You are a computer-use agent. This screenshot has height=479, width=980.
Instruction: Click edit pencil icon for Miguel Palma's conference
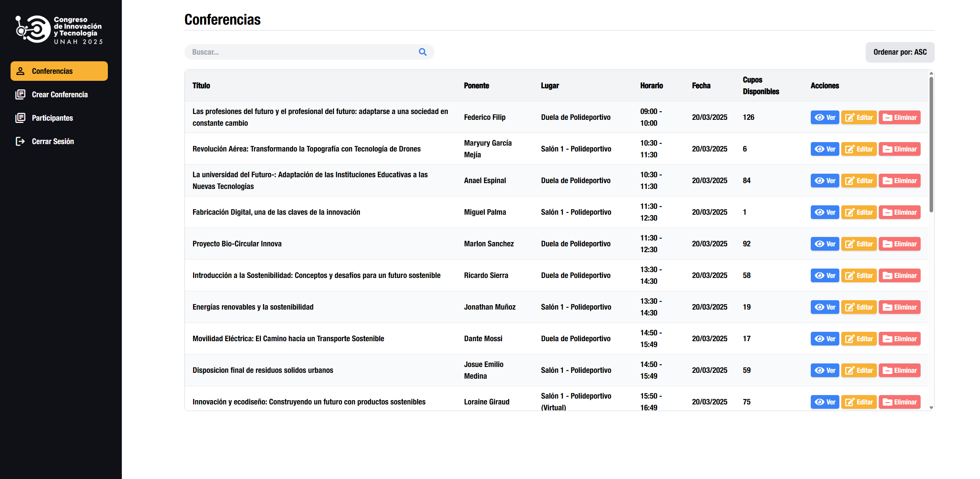(x=849, y=212)
